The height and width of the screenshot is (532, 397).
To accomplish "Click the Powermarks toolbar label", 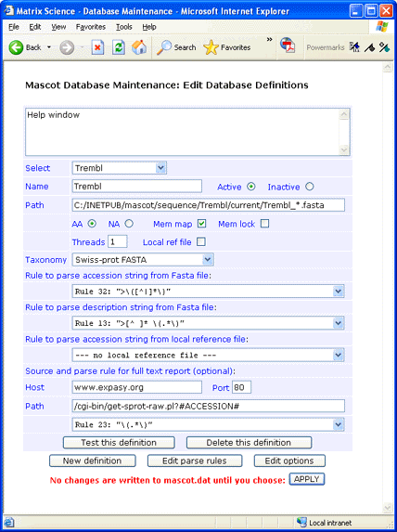I will point(326,47).
